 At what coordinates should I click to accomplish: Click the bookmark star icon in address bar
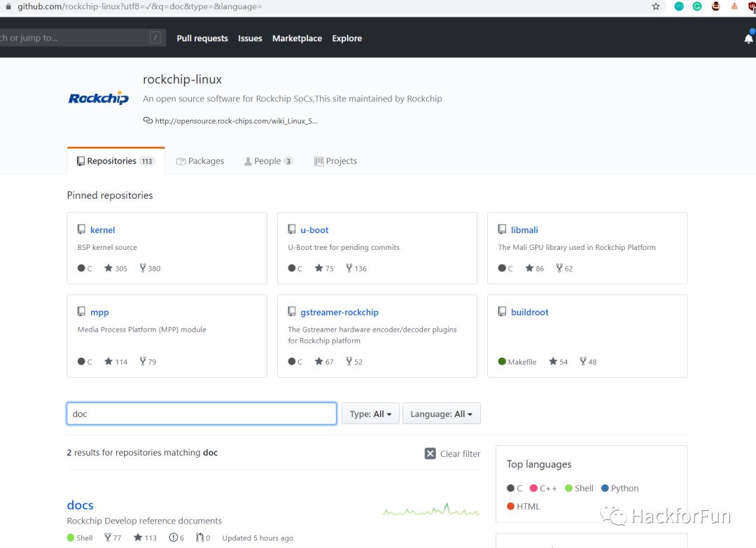pyautogui.click(x=656, y=7)
